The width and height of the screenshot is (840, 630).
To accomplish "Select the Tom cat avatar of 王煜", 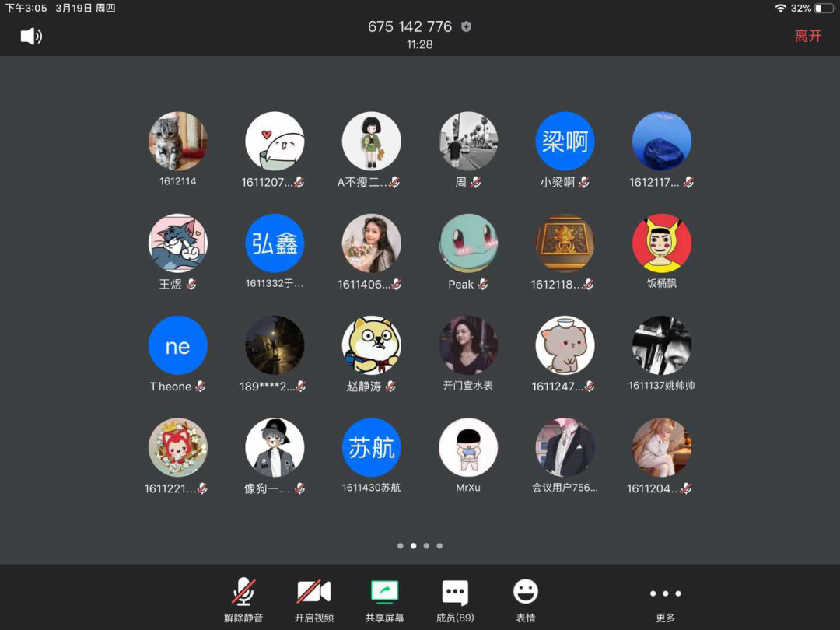I will (178, 243).
